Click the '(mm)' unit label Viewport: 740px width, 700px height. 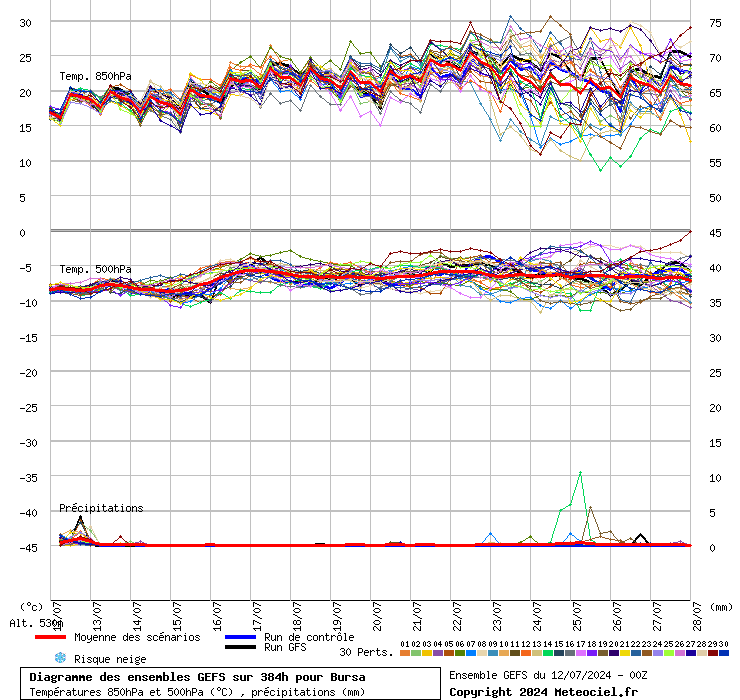(x=721, y=607)
